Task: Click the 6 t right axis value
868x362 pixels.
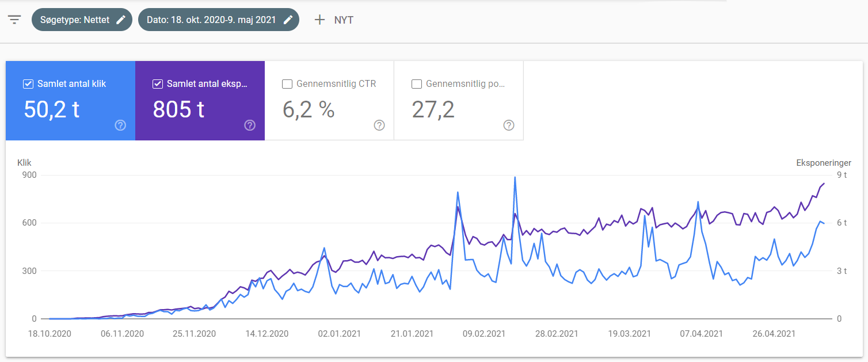Action: 842,223
